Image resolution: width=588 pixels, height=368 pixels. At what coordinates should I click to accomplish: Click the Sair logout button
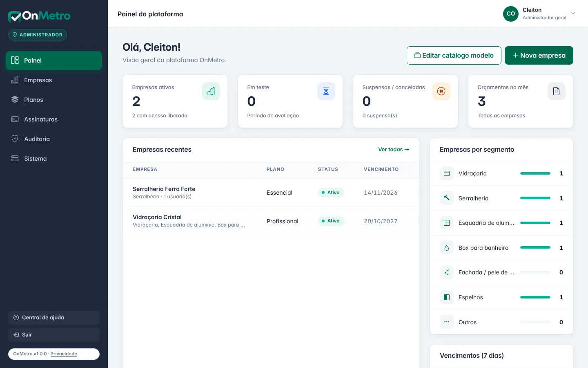pos(54,335)
